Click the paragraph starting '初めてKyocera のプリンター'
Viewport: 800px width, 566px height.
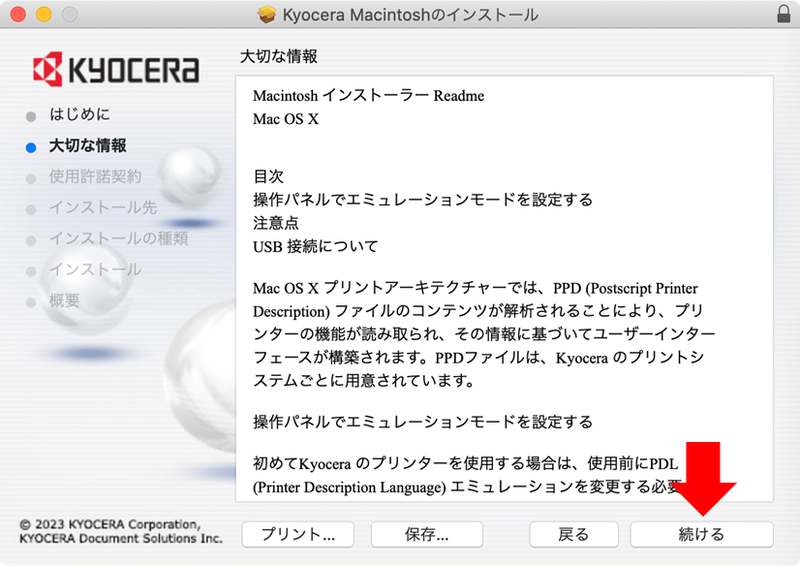(468, 475)
